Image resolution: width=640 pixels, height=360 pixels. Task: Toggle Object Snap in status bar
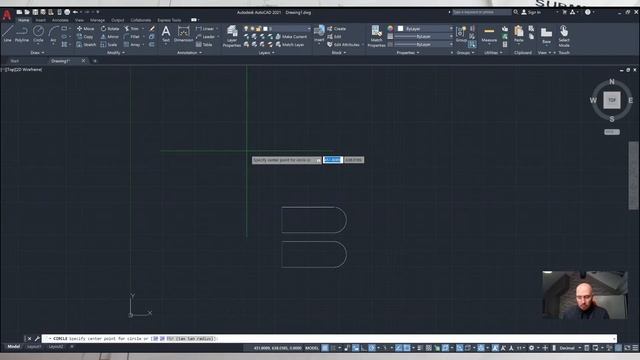coord(407,348)
